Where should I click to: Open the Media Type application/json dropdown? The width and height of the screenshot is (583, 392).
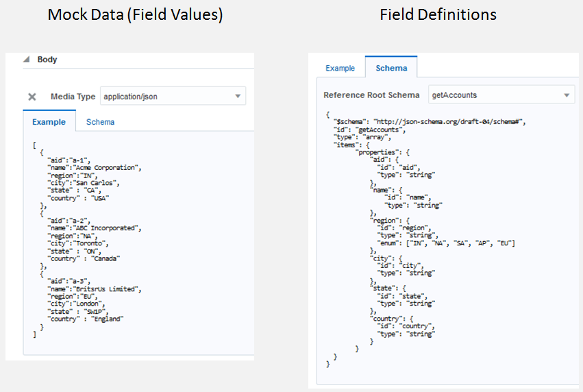[173, 97]
